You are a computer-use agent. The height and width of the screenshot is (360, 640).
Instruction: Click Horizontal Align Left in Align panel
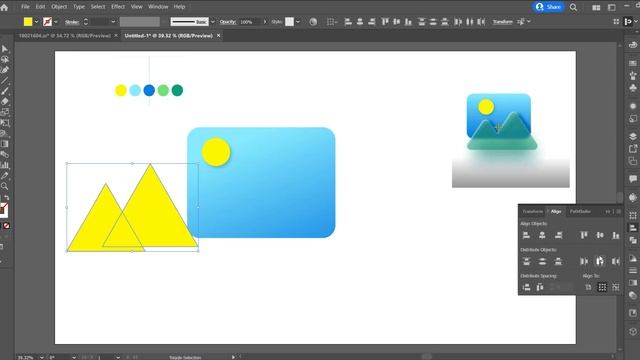527,235
